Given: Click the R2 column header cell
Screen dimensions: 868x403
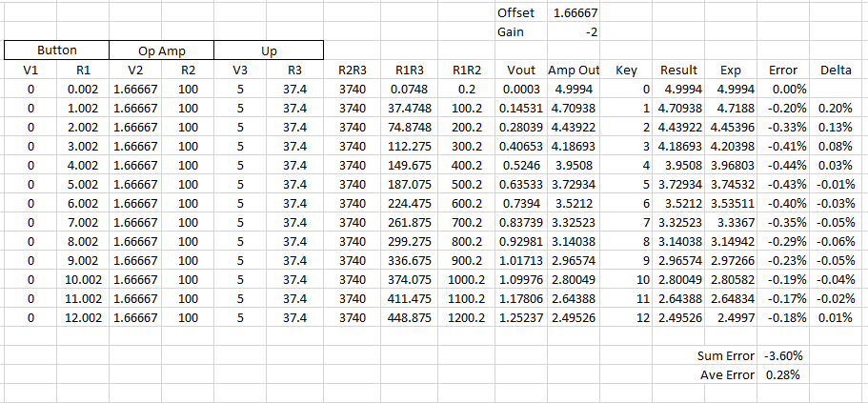Looking at the screenshot, I should [188, 71].
